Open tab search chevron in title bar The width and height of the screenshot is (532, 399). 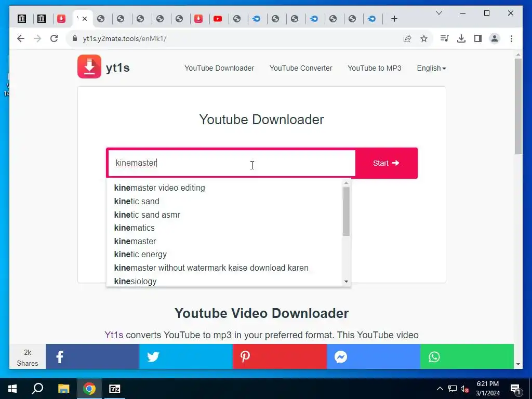point(438,13)
